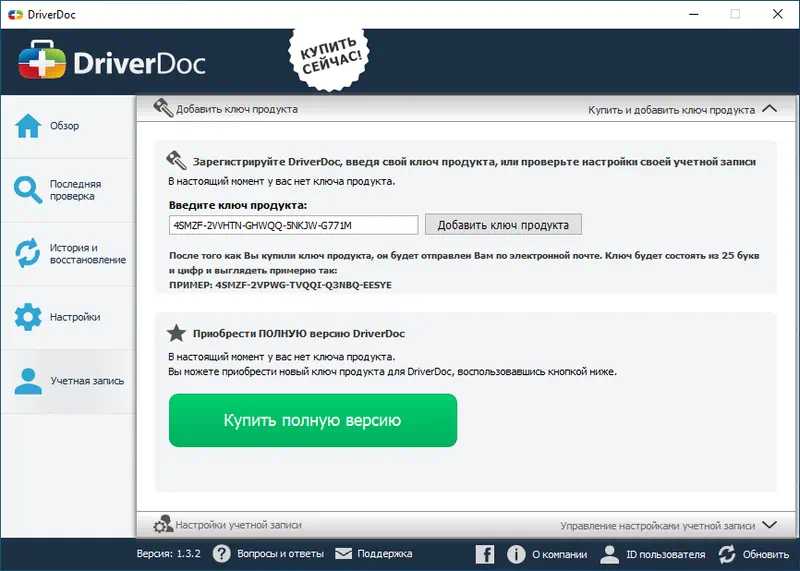
Task: Expand the Управление настройками учетной записи chevron
Action: click(x=769, y=525)
